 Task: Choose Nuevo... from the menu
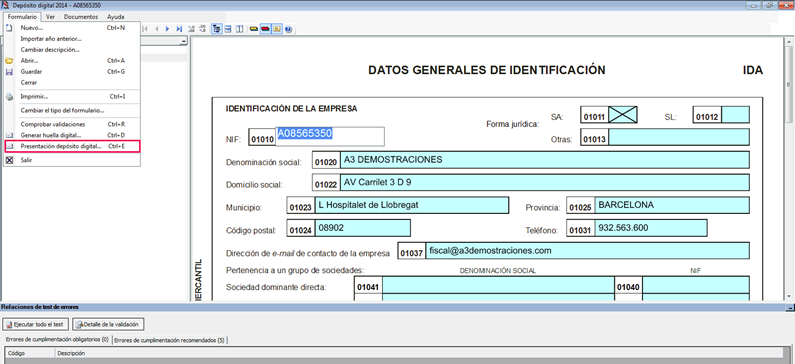(x=71, y=28)
